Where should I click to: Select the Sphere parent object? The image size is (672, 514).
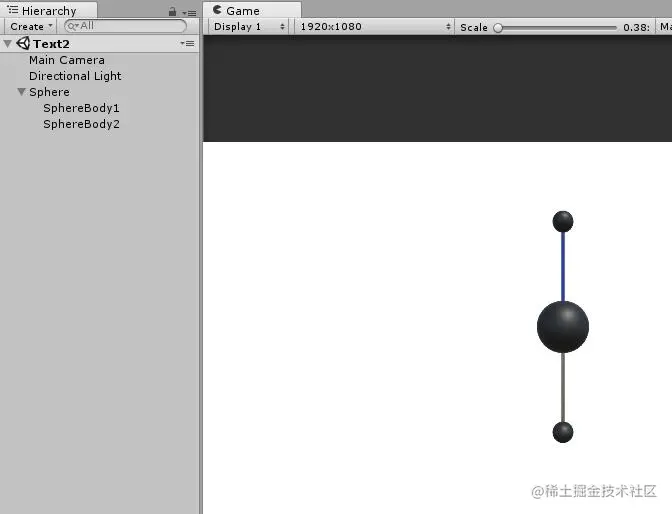point(49,92)
